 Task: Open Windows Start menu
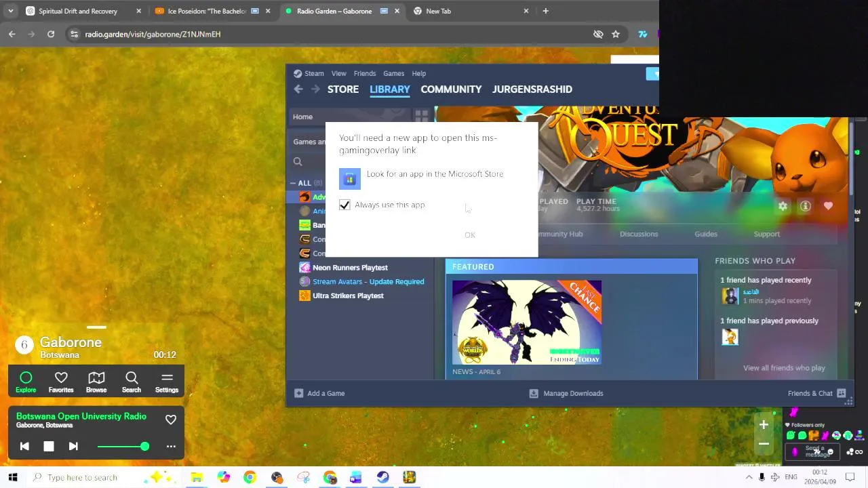coord(12,477)
